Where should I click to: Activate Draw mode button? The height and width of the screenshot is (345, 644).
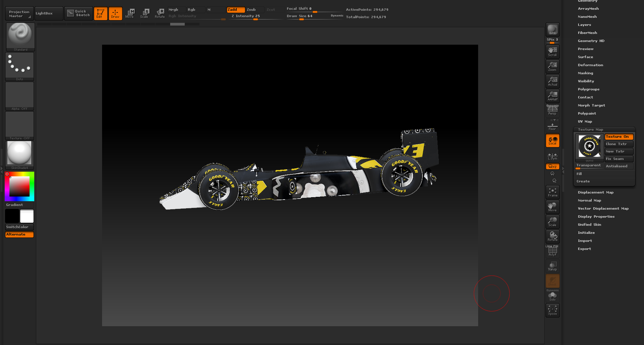(x=115, y=13)
